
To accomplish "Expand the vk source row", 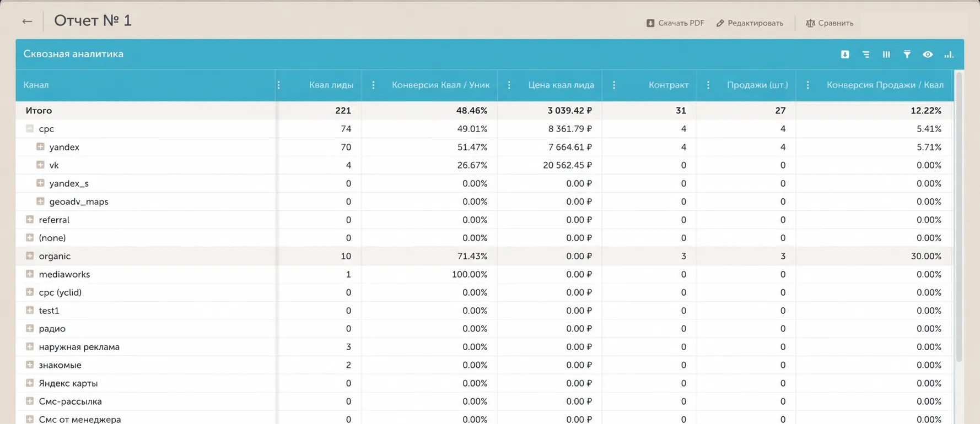I will coord(40,165).
